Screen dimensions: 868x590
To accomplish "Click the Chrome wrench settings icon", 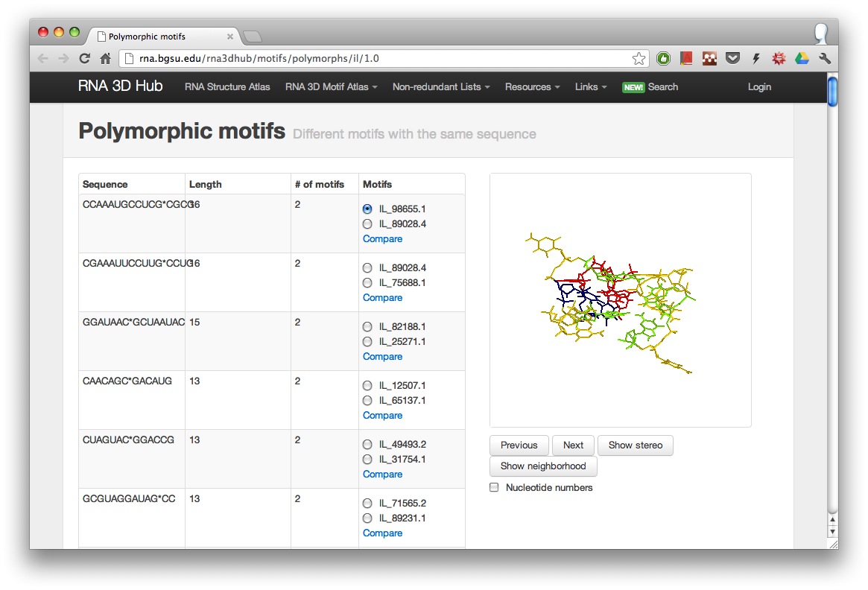I will click(824, 58).
